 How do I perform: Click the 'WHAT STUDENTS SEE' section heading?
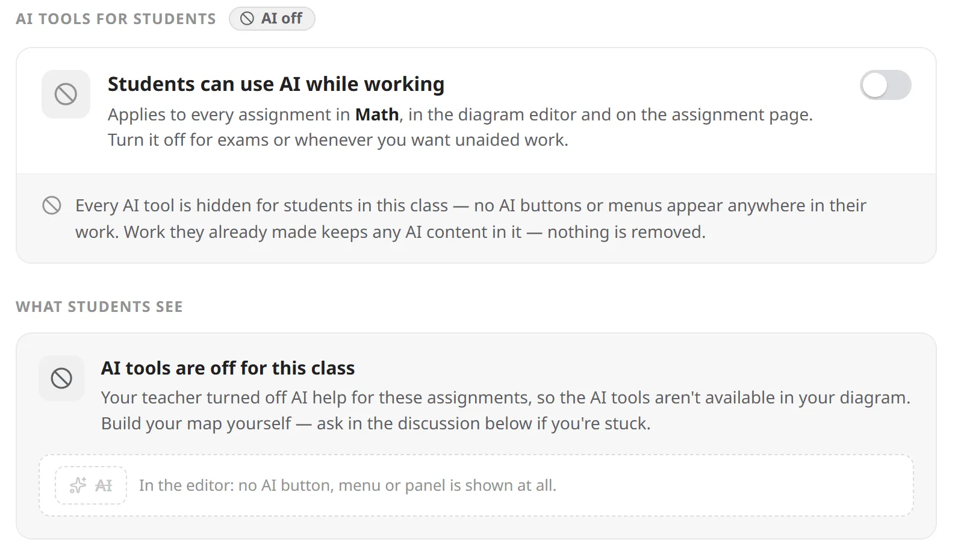pos(99,307)
